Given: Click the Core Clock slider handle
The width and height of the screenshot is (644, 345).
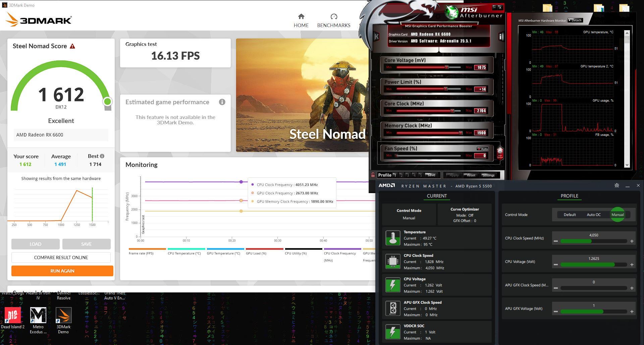Looking at the screenshot, I should [452, 111].
